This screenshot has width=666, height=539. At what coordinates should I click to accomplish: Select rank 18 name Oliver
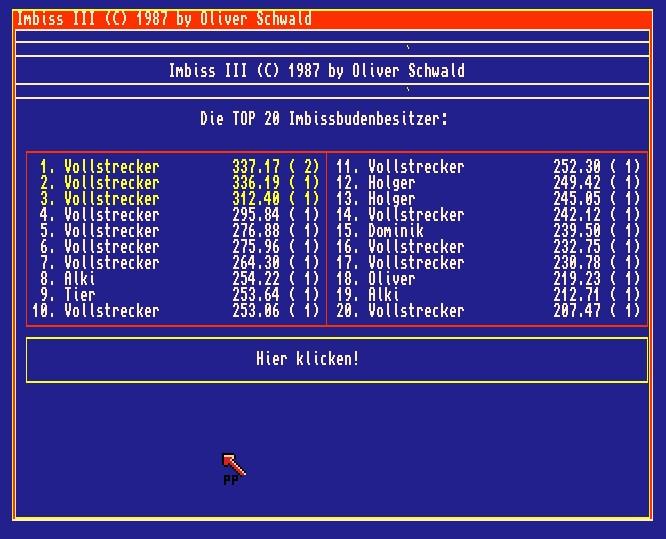click(392, 279)
